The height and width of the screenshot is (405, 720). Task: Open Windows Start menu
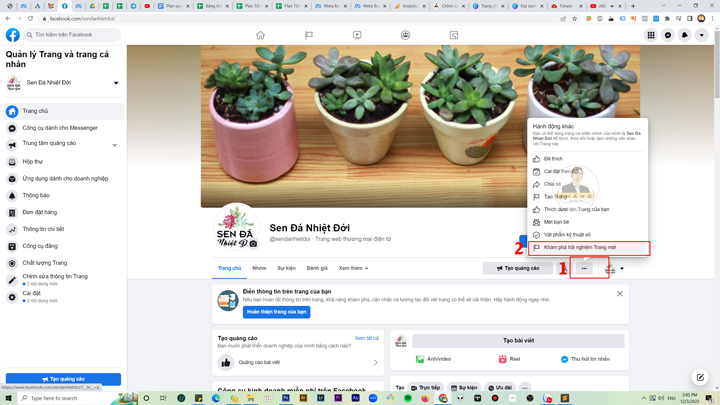8,398
